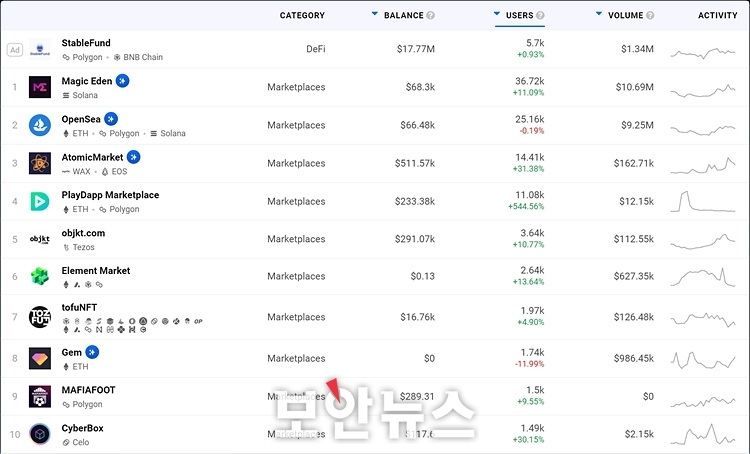Select the VOLUME column header
750x454 pixels.
point(625,15)
